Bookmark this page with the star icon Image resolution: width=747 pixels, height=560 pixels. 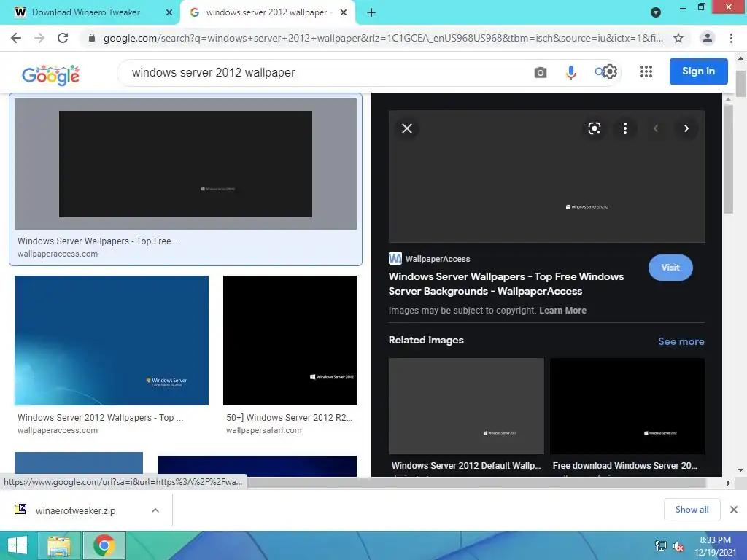[678, 38]
